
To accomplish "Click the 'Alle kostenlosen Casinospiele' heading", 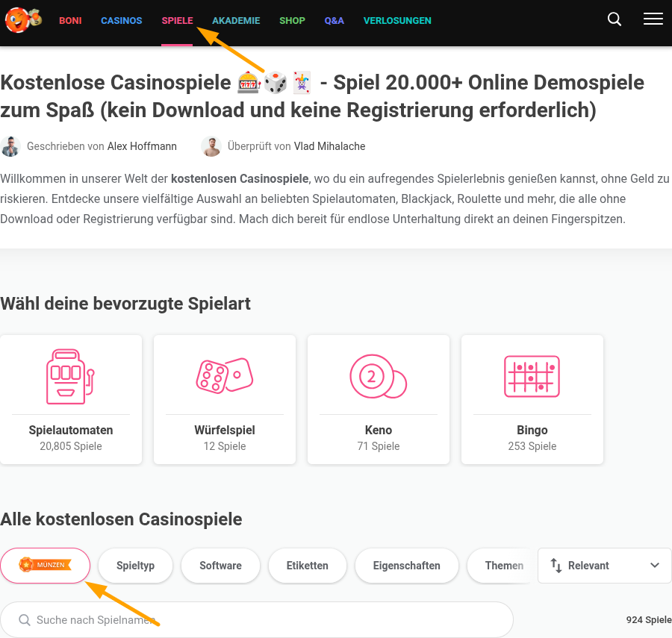I will (x=121, y=519).
